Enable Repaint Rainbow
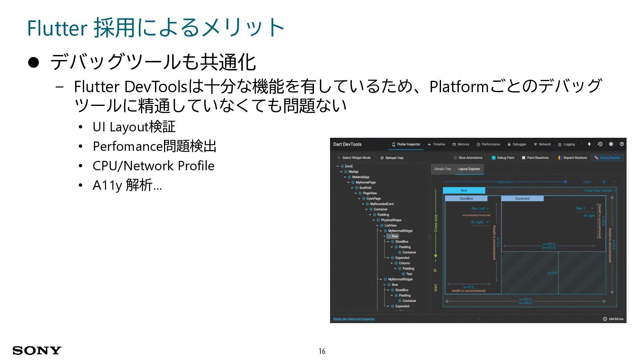 point(572,158)
